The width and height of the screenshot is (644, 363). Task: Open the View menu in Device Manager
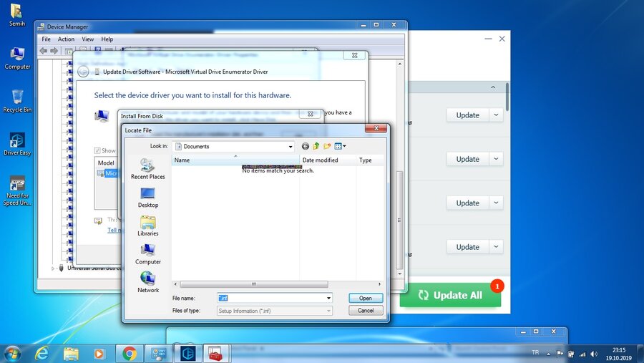(87, 39)
